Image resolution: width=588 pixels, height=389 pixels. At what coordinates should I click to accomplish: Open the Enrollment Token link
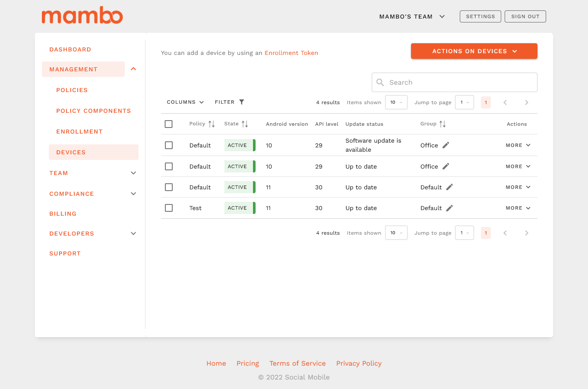291,53
